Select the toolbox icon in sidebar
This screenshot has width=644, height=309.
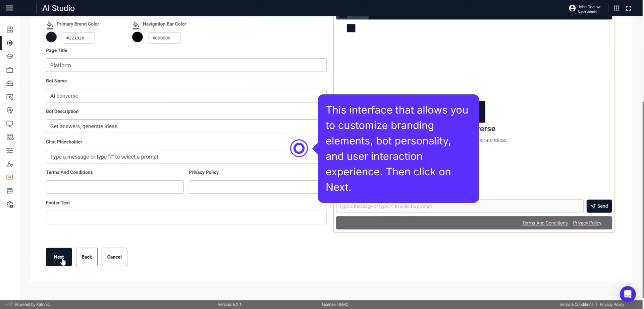coord(10,83)
